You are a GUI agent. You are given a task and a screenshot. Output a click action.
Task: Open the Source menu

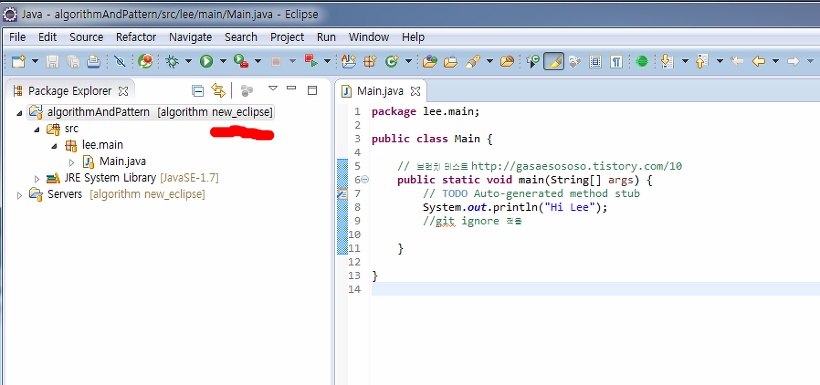pos(86,37)
